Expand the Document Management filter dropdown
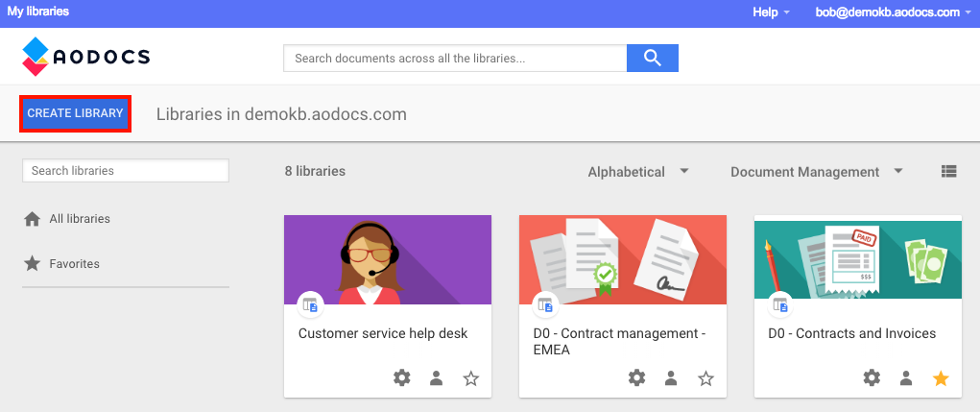The image size is (980, 412). (817, 171)
